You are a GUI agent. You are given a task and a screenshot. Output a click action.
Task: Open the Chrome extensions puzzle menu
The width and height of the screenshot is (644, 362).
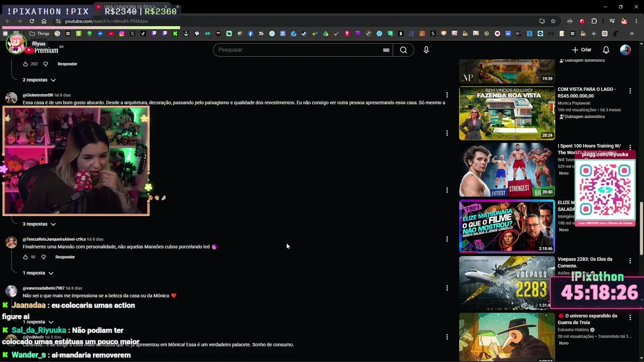pos(594,21)
